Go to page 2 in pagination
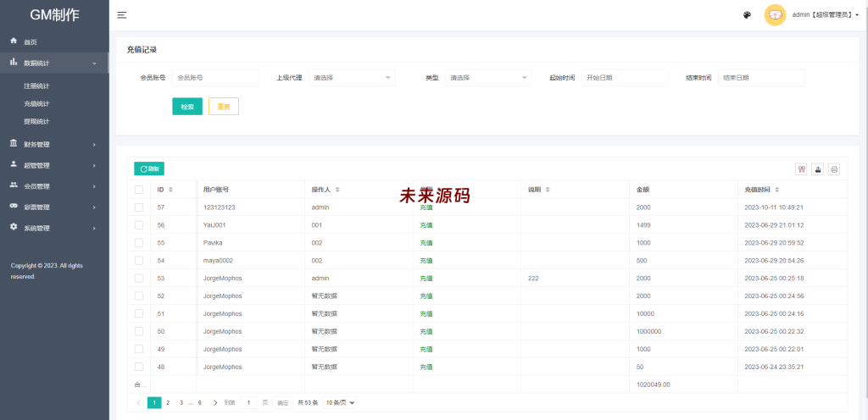The height and width of the screenshot is (420, 868). 168,403
